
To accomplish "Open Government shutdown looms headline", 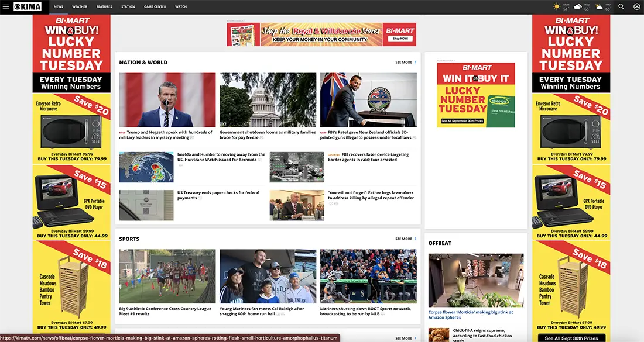I will tap(268, 135).
